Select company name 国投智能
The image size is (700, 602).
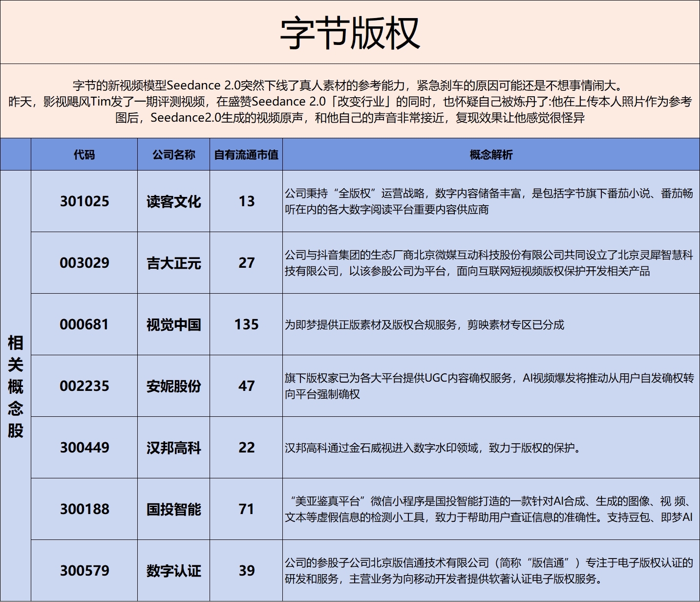[173, 509]
